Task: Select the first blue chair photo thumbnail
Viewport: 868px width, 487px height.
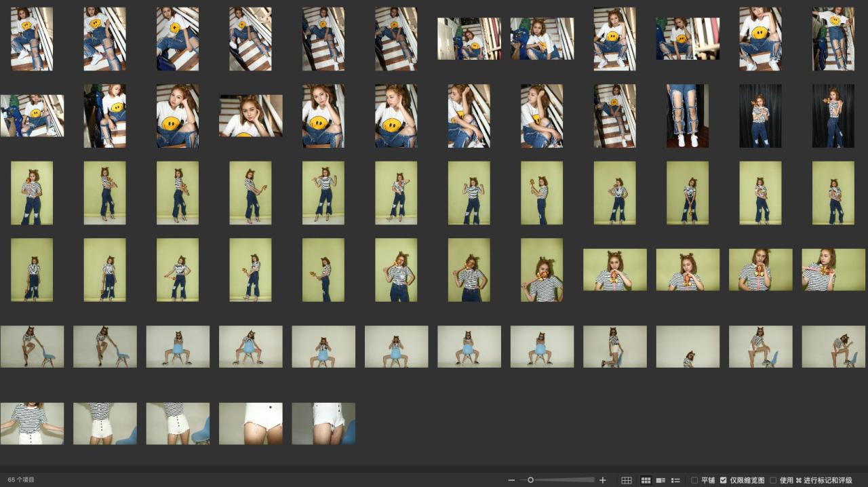Action: [32, 347]
